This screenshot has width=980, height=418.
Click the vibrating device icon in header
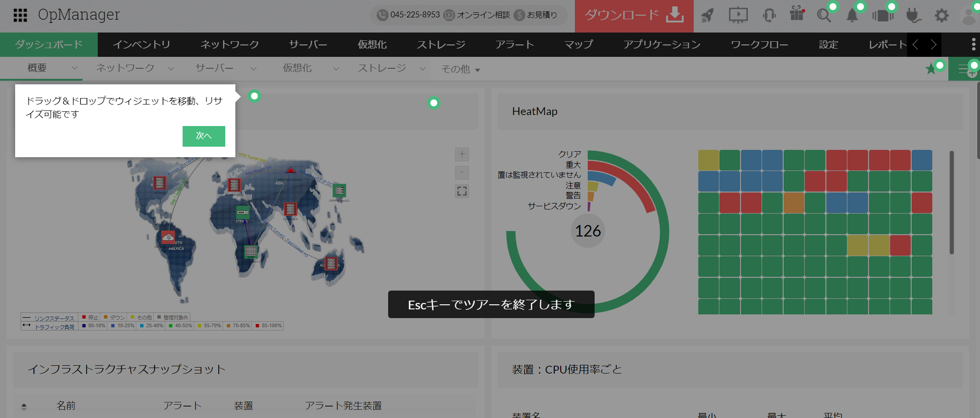883,16
